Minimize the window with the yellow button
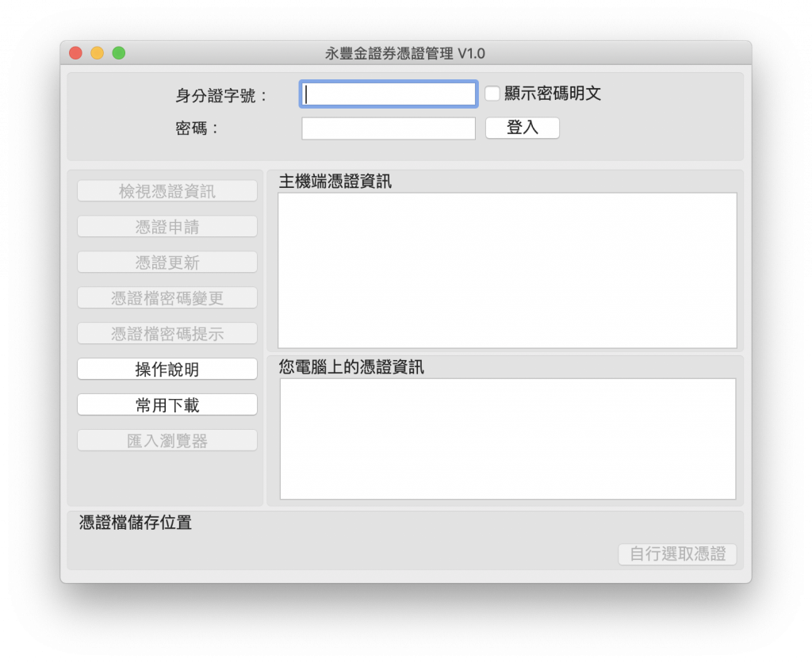The height and width of the screenshot is (663, 812). (x=98, y=53)
